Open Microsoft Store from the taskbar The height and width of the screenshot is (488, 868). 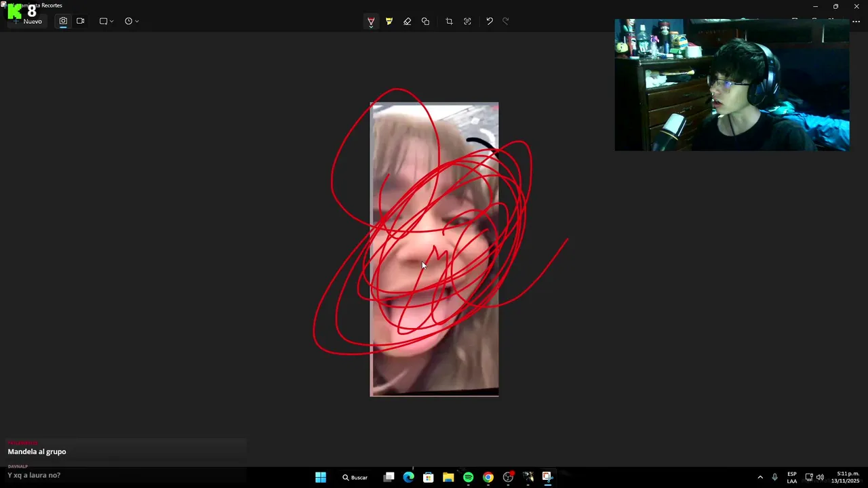click(429, 477)
